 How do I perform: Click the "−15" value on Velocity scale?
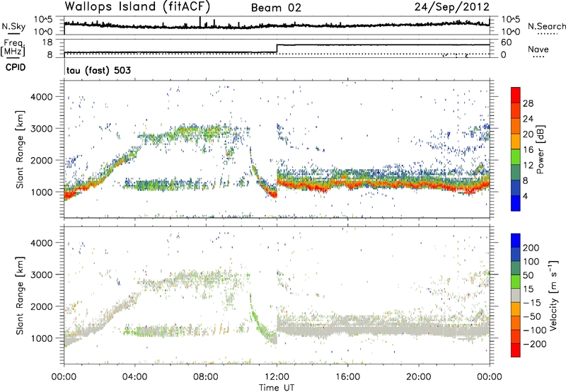(532, 303)
